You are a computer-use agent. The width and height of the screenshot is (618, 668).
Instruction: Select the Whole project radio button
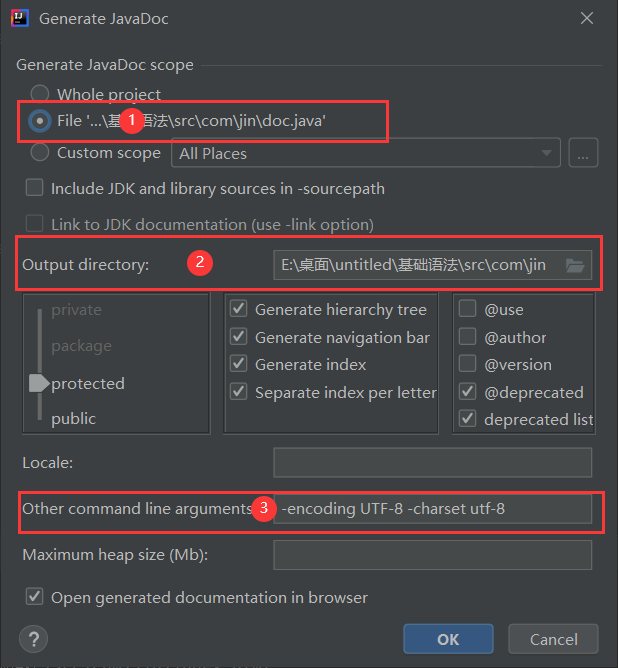[x=40, y=94]
